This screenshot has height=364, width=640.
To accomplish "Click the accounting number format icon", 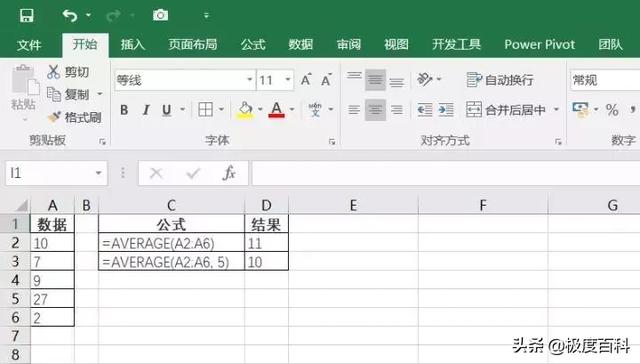I will pos(581,110).
